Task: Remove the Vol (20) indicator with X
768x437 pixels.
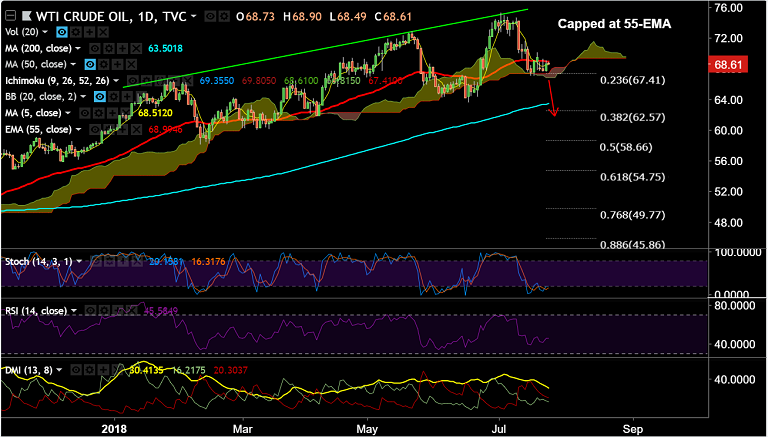Action: (x=103, y=32)
